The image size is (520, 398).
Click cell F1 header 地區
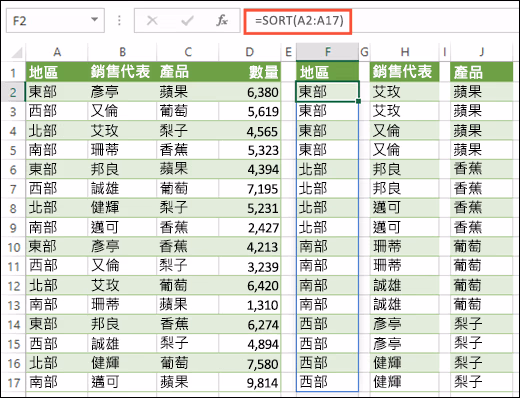[327, 72]
